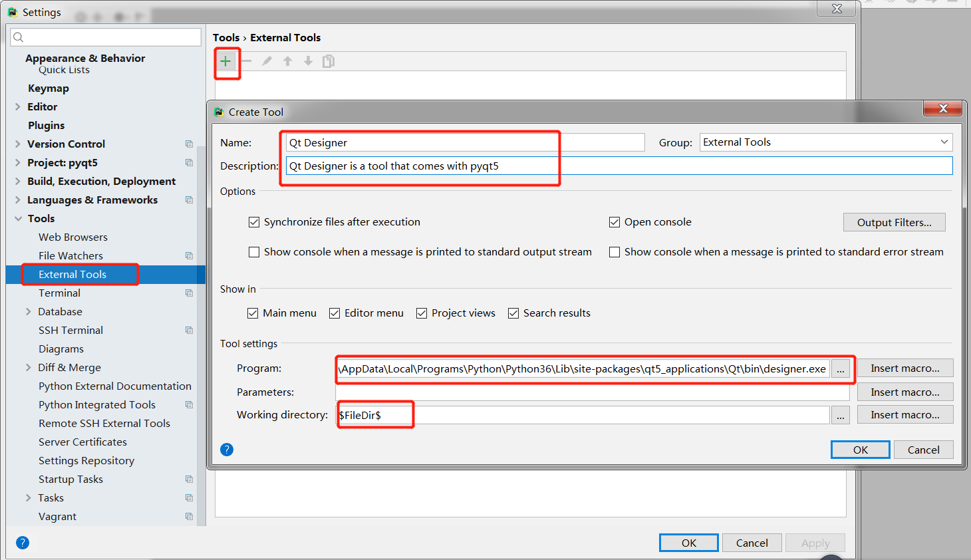Expand the Editor settings section

pyautogui.click(x=18, y=106)
